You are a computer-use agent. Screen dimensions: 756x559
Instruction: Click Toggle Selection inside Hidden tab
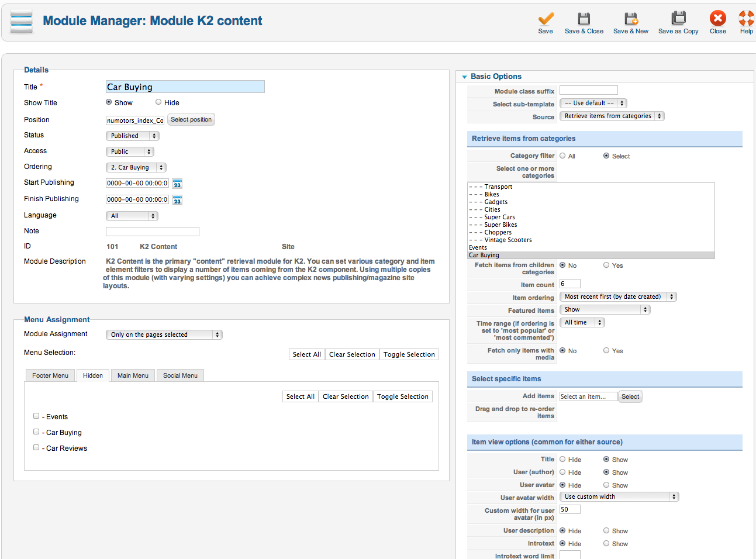coord(403,396)
